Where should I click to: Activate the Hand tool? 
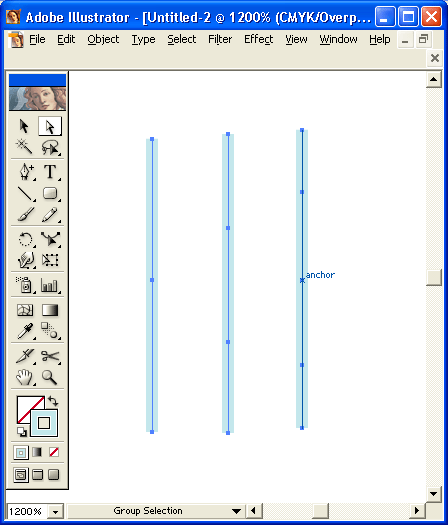[x=24, y=377]
